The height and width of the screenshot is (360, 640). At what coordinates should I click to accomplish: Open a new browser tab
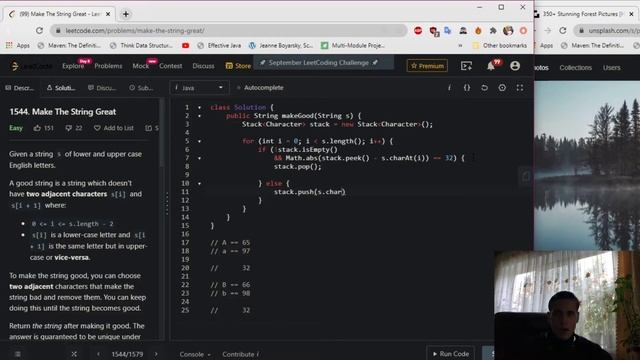(126, 14)
